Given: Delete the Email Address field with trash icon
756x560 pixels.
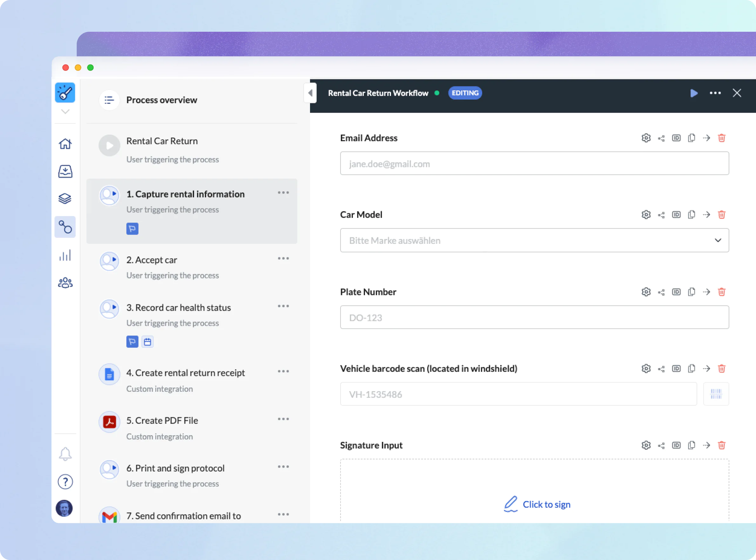Looking at the screenshot, I should 721,138.
